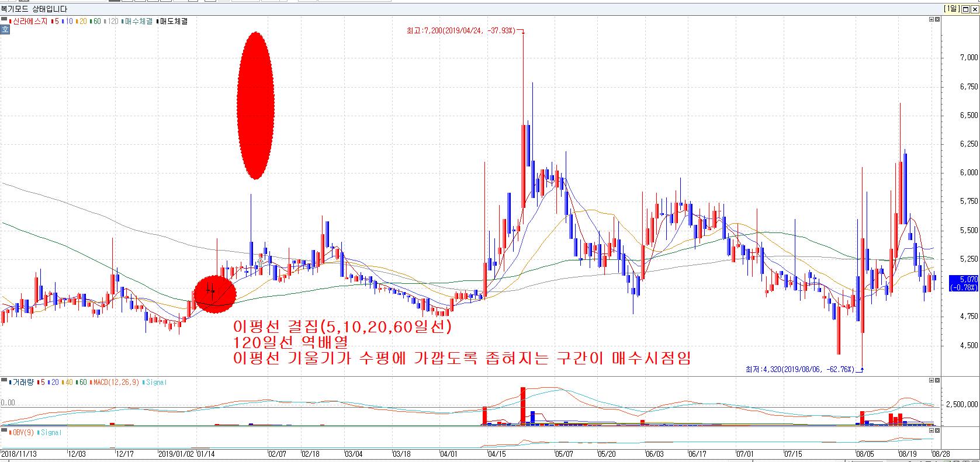Click the 4,500 price axis label

click(968, 345)
